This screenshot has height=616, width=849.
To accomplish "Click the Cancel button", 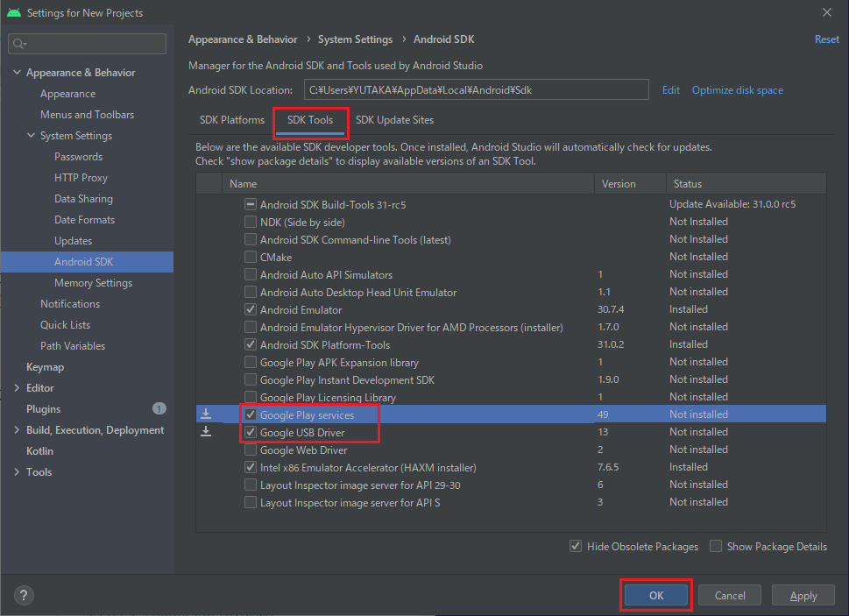I will 730,596.
